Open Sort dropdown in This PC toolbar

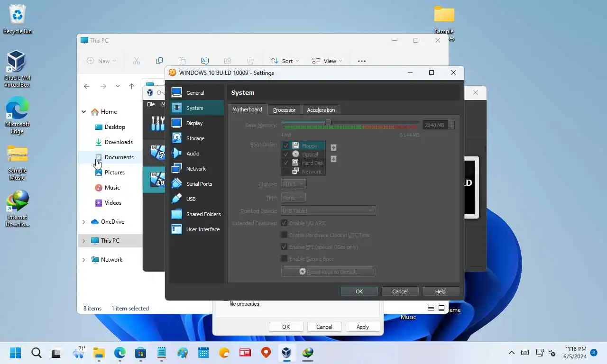tap(285, 61)
